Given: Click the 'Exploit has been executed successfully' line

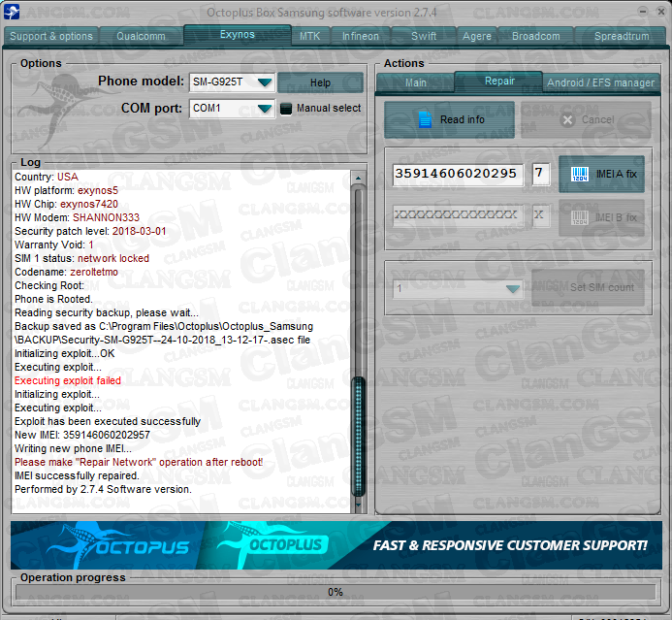Looking at the screenshot, I should point(108,421).
